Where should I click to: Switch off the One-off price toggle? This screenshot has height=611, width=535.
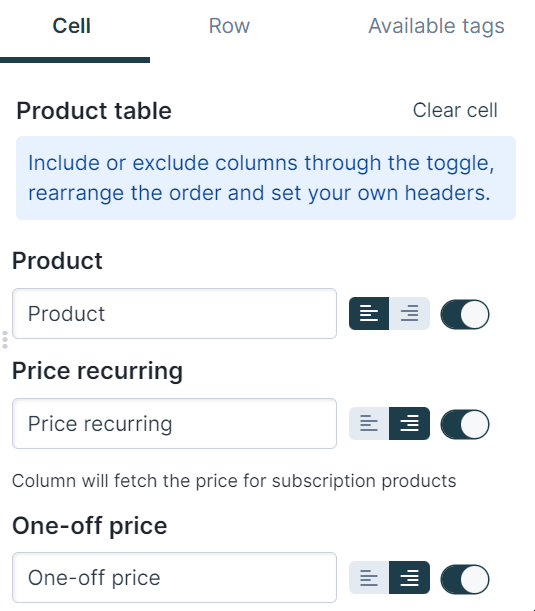pyautogui.click(x=465, y=579)
